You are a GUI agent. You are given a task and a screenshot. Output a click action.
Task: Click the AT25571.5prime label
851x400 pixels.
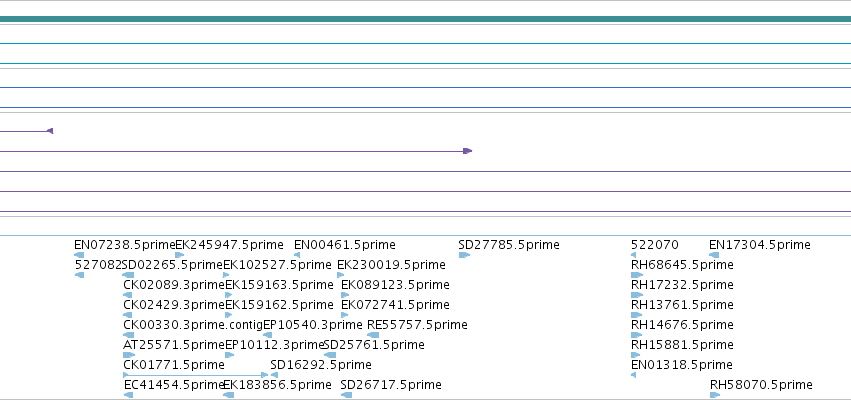[174, 345]
